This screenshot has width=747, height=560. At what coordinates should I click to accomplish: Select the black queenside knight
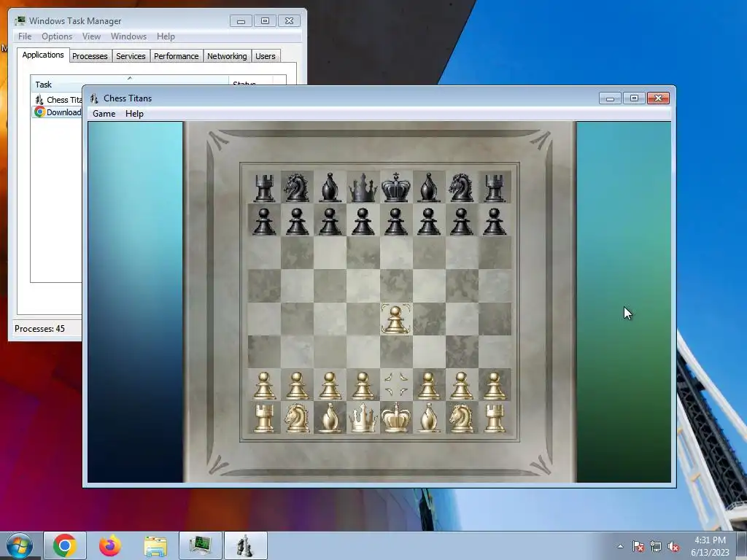[297, 187]
